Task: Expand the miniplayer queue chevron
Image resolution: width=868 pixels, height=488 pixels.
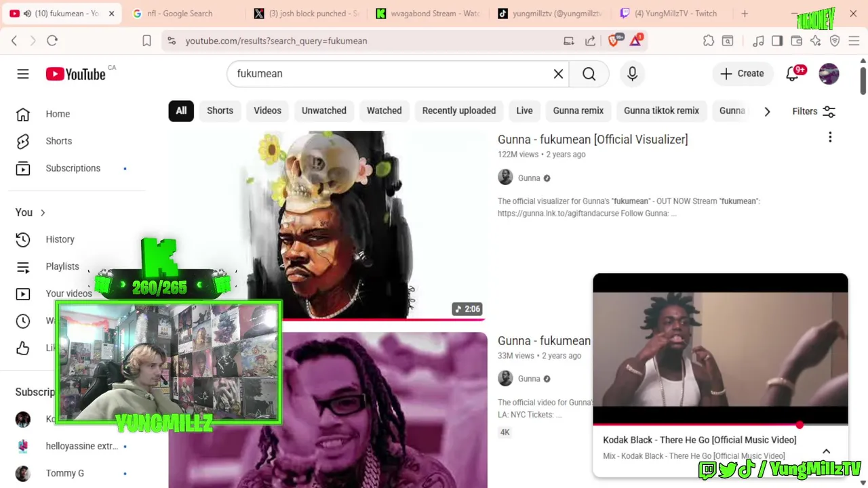Action: point(826,451)
